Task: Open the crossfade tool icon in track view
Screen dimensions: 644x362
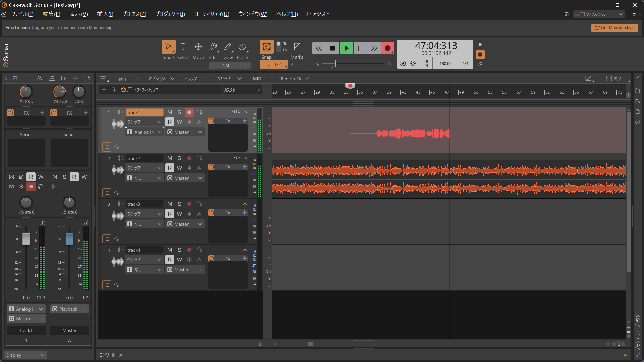Action: [589, 79]
